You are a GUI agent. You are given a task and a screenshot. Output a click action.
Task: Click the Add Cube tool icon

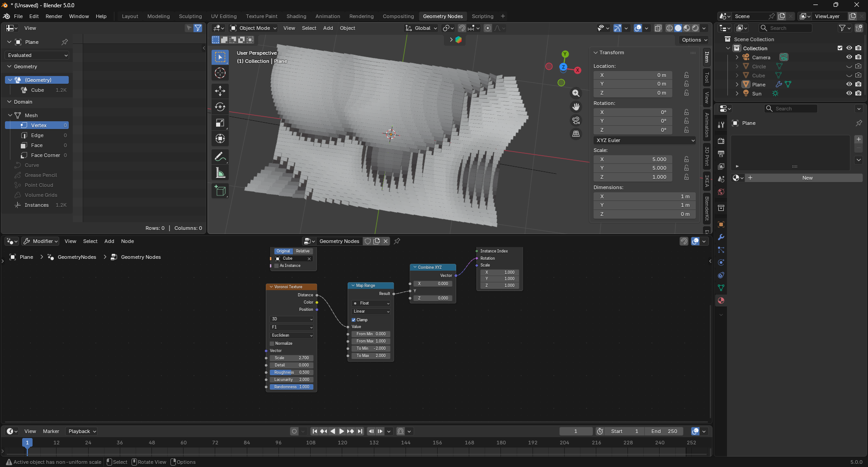tap(220, 191)
